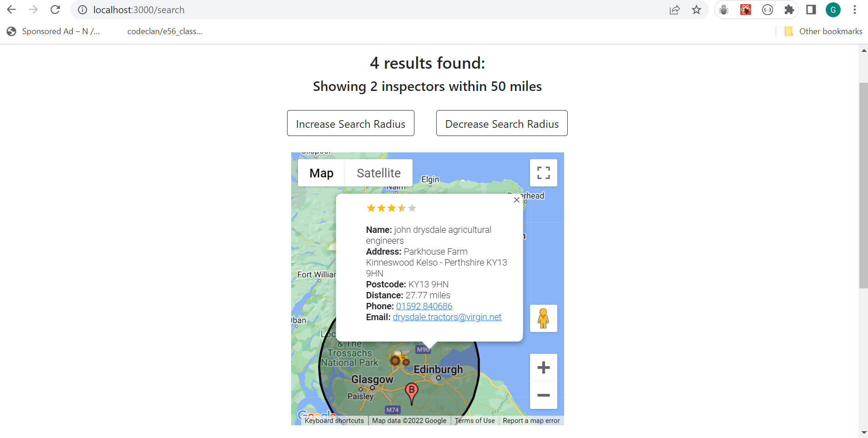Zoom in using the map plus icon
Image resolution: width=868 pixels, height=438 pixels.
[x=544, y=368]
